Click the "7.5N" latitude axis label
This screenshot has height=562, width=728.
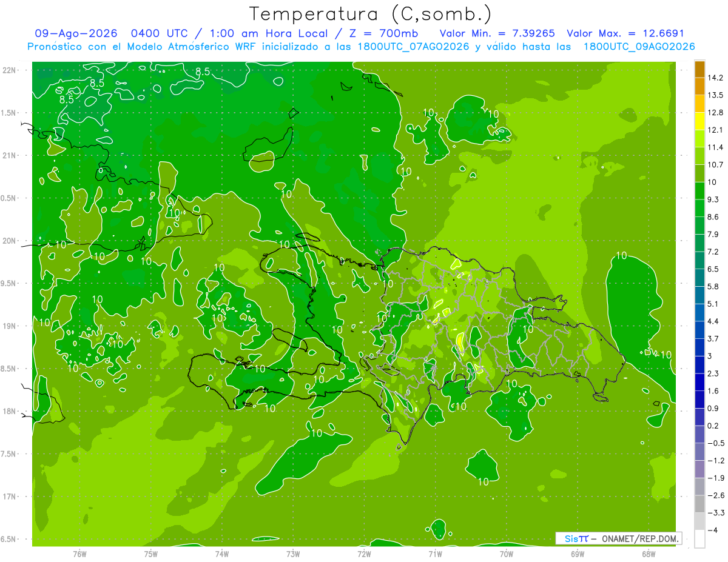[9, 454]
